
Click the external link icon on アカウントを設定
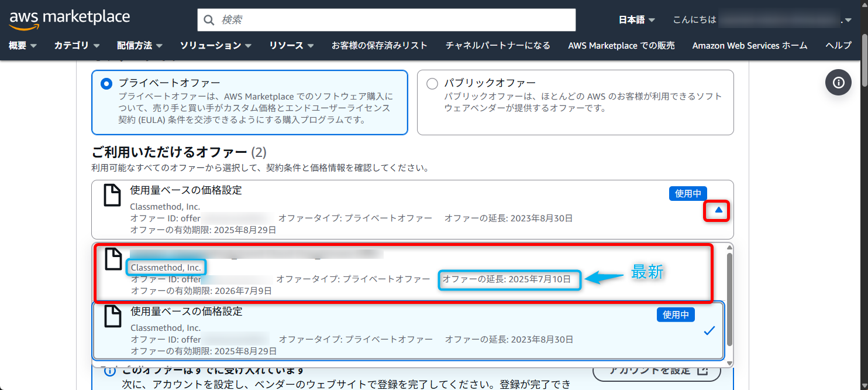tap(702, 370)
